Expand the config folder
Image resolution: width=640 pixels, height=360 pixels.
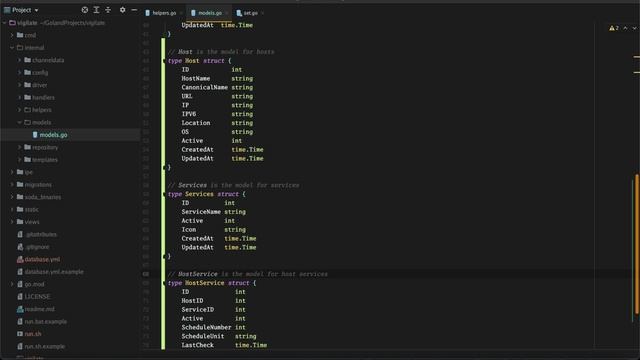click(19, 73)
